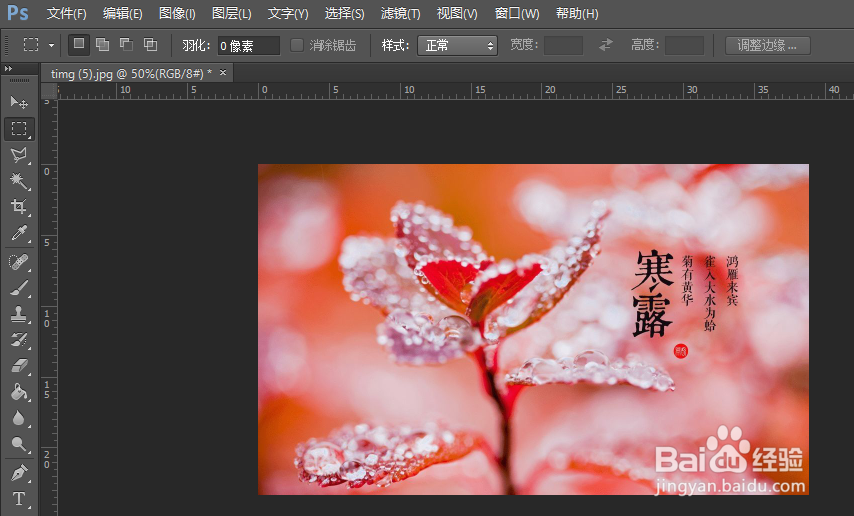The width and height of the screenshot is (854, 516).
Task: Choose Add to Selection mode
Action: point(102,44)
